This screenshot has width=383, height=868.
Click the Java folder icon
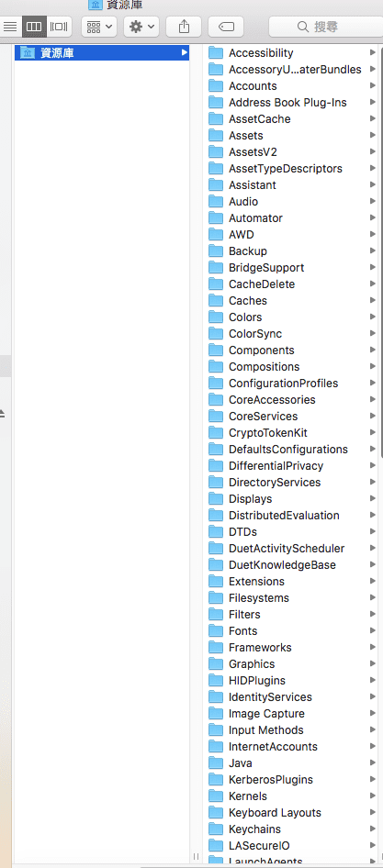216,762
